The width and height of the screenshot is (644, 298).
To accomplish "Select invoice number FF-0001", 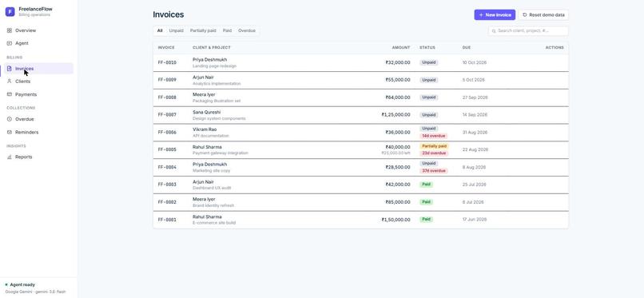I will tap(167, 220).
